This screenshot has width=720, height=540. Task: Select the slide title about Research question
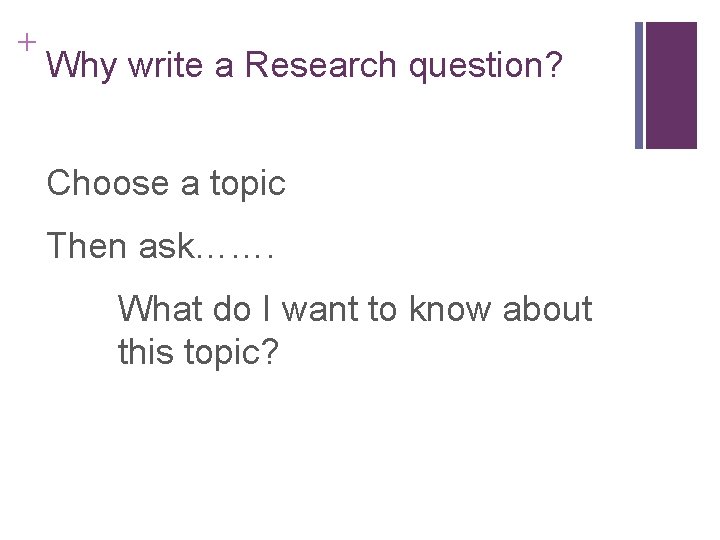click(305, 67)
